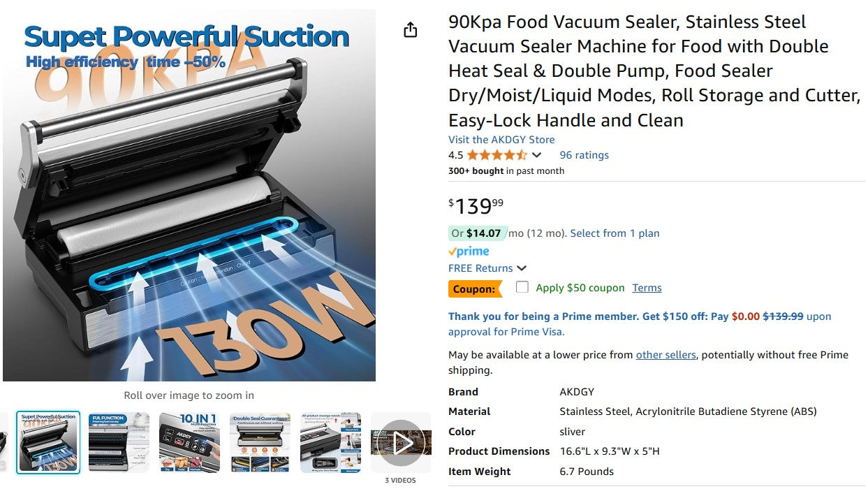Click the orange Coupon badge

pyautogui.click(x=475, y=289)
